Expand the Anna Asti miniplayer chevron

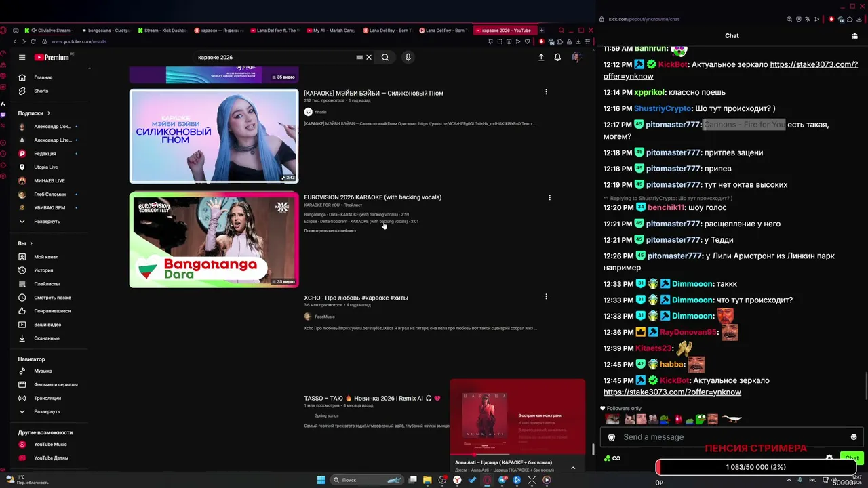click(x=573, y=468)
